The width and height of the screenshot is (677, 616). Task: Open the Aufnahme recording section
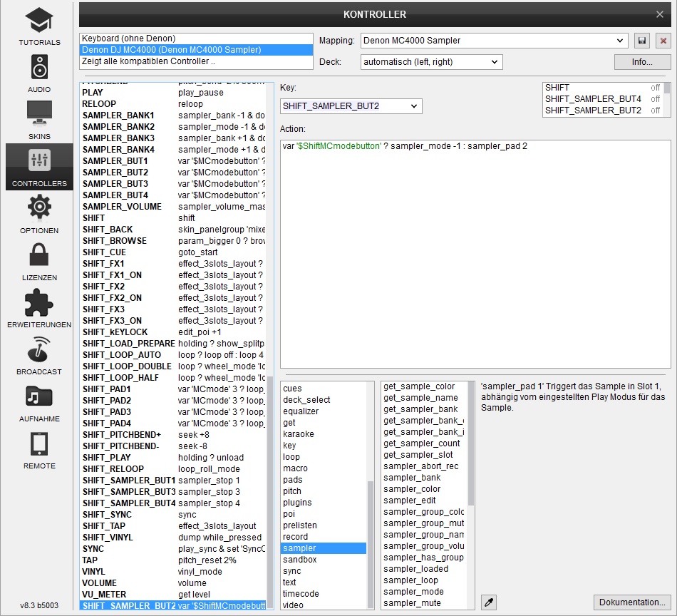pos(39,403)
